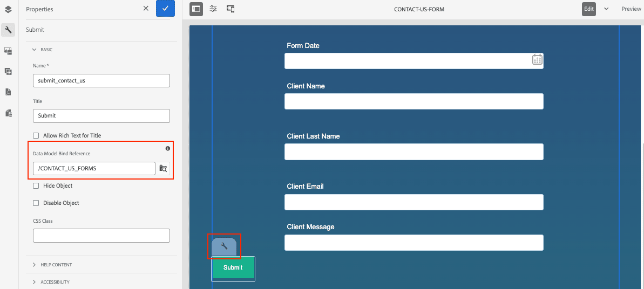Click the Form Date input field
Image resolution: width=644 pixels, height=289 pixels.
(414, 61)
